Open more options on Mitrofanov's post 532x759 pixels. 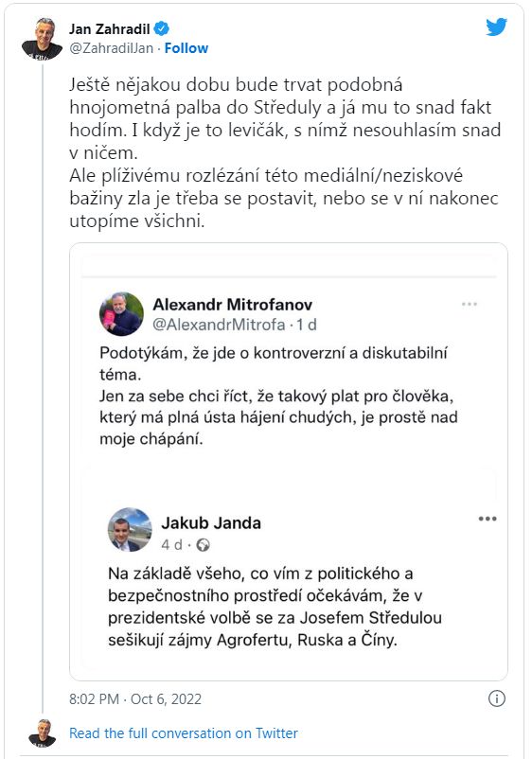pyautogui.click(x=470, y=305)
